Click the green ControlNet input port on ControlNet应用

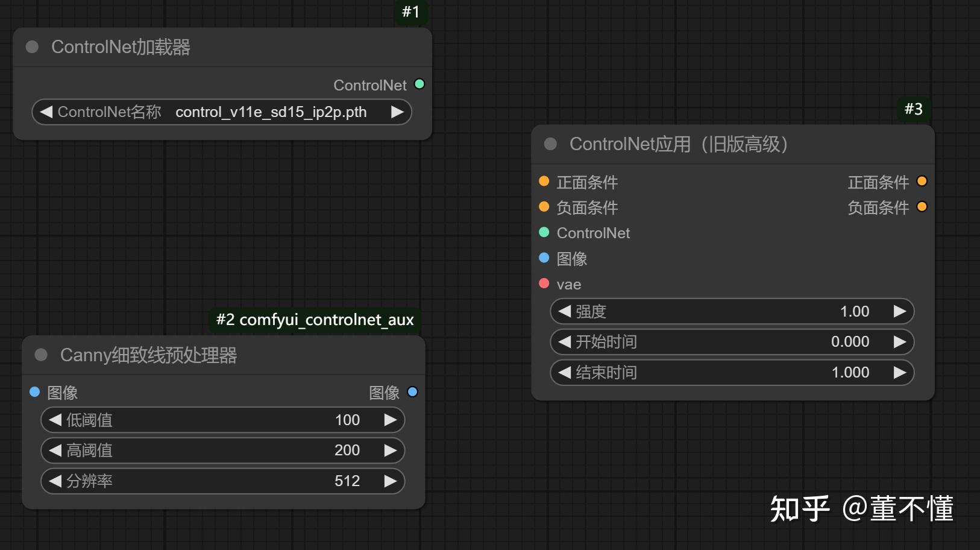(x=544, y=232)
